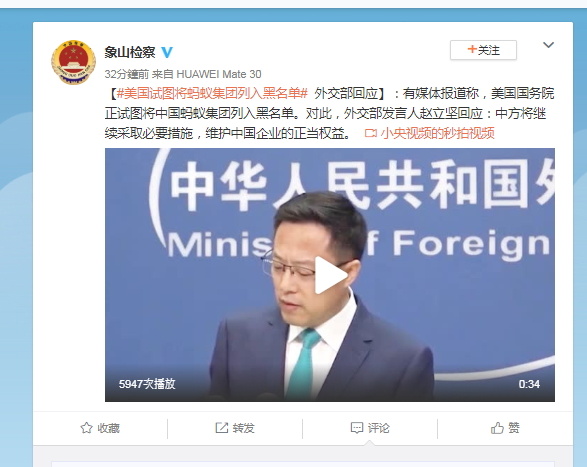Click the star icon for 收藏

[86, 428]
